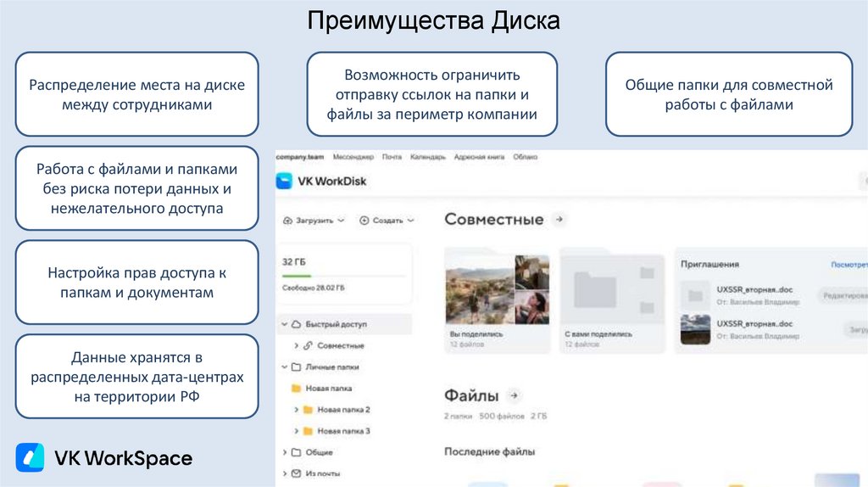This screenshot has height=487, width=868.
Task: Click the folder icon of Общие
Action: click(x=296, y=452)
